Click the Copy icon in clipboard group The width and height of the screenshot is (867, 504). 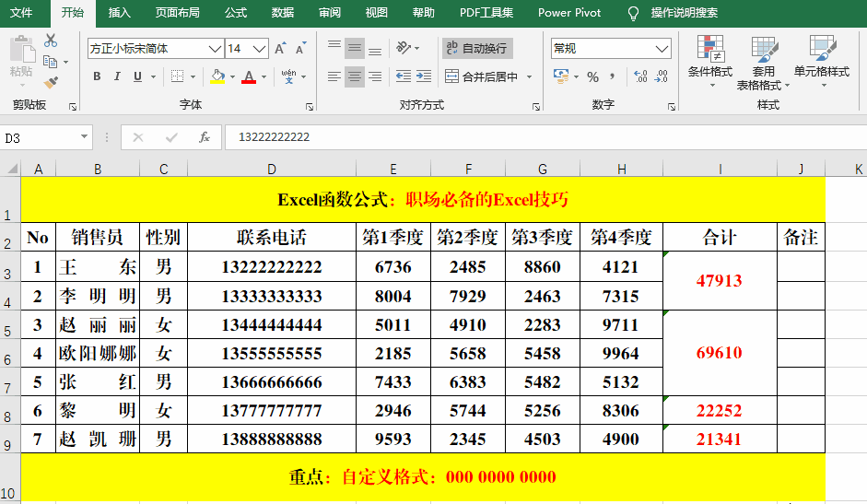coord(51,62)
